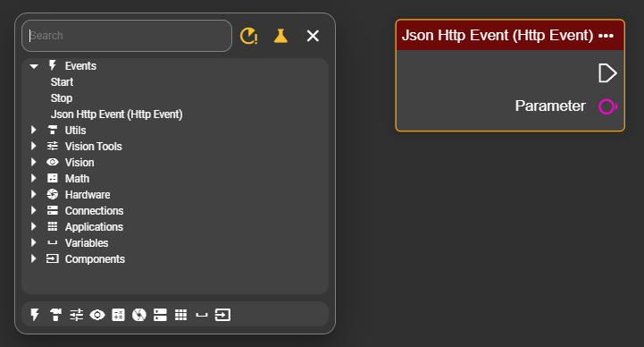Choose Json Http Event in tree
Image resolution: width=644 pixels, height=347 pixels.
[117, 114]
